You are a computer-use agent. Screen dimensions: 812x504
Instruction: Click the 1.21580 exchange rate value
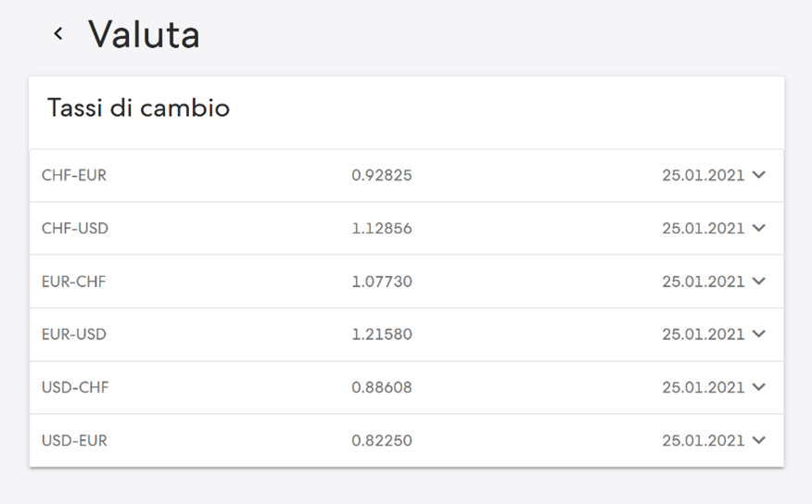(x=382, y=334)
